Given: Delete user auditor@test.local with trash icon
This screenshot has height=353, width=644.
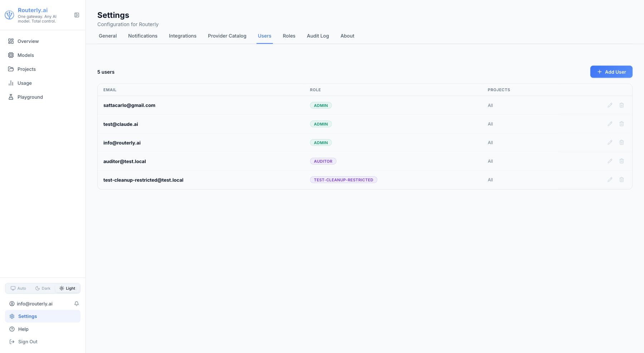Looking at the screenshot, I should point(622,161).
